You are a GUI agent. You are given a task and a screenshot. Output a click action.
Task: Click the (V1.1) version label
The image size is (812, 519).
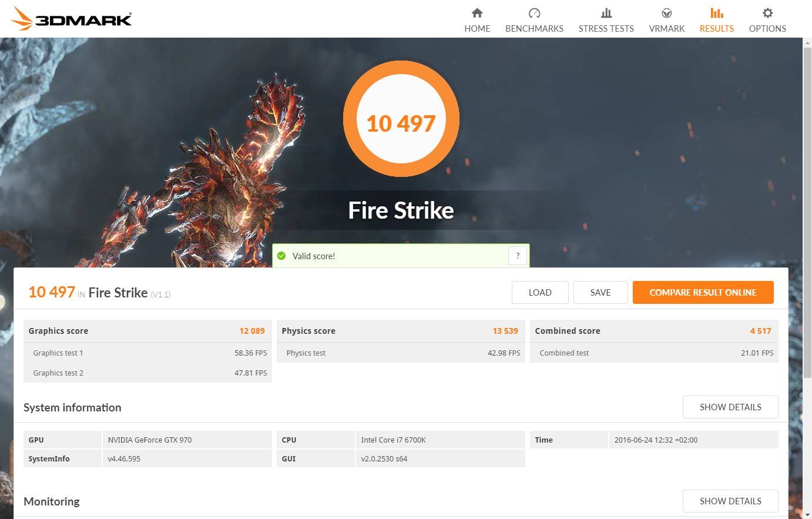click(160, 294)
